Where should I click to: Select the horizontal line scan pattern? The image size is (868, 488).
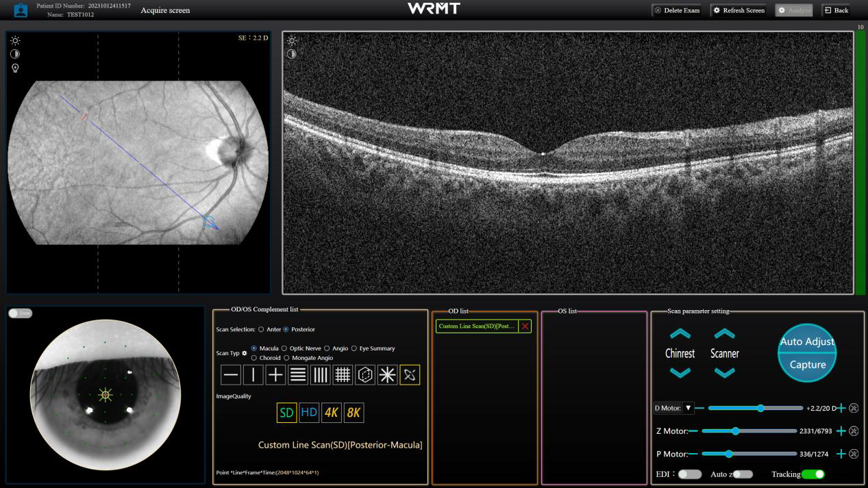click(x=231, y=374)
